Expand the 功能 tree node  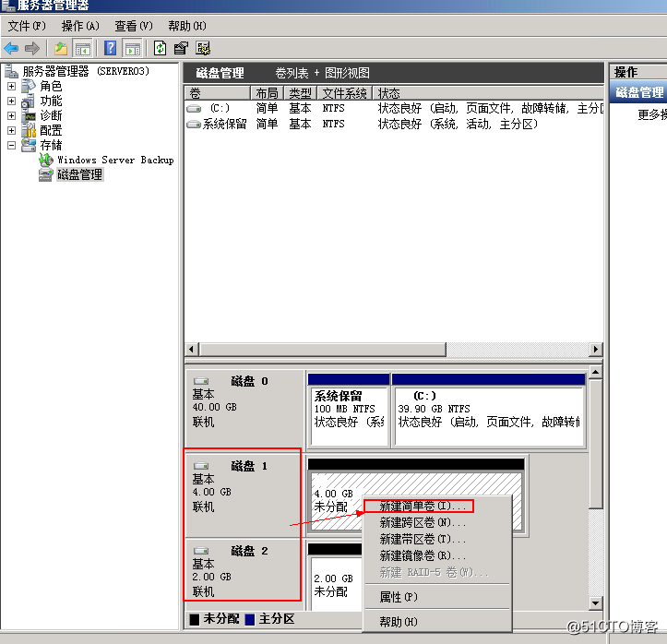pyautogui.click(x=11, y=101)
